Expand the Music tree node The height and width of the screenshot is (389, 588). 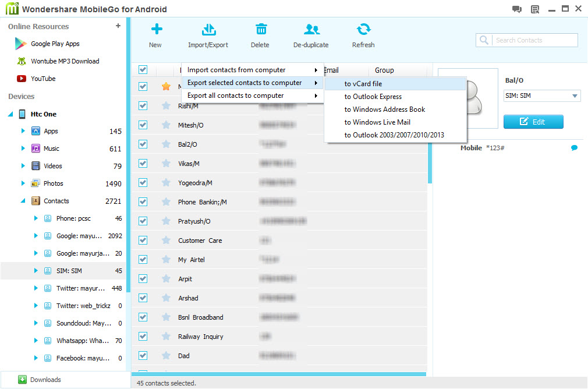(23, 148)
